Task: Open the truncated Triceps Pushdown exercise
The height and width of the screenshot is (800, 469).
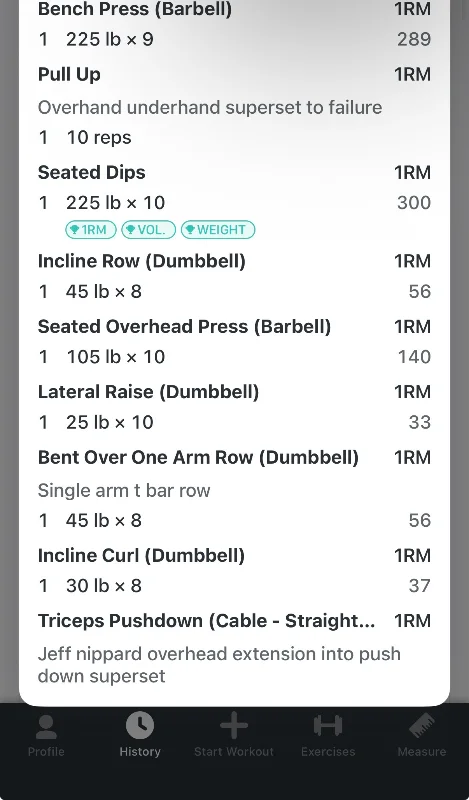Action: coord(206,620)
